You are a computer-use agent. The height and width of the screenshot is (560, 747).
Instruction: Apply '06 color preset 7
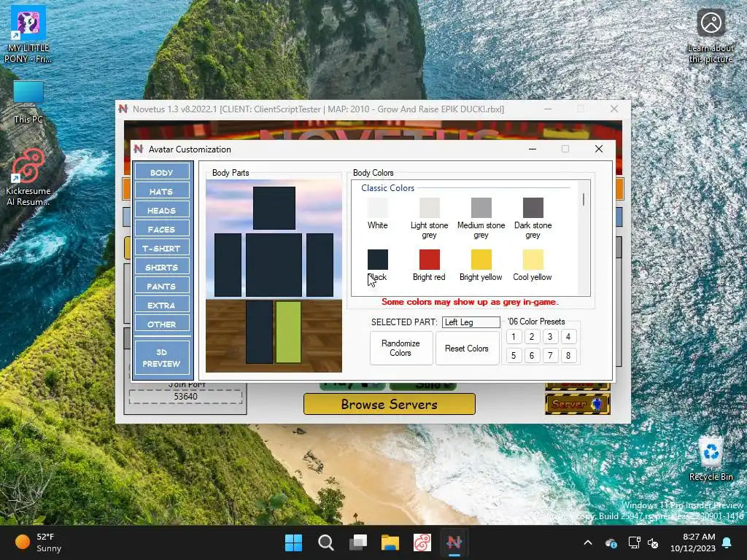click(x=550, y=355)
